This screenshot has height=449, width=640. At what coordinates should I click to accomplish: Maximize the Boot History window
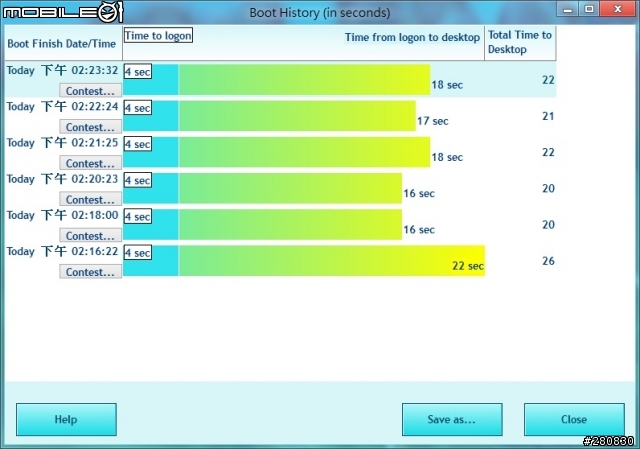[589, 9]
